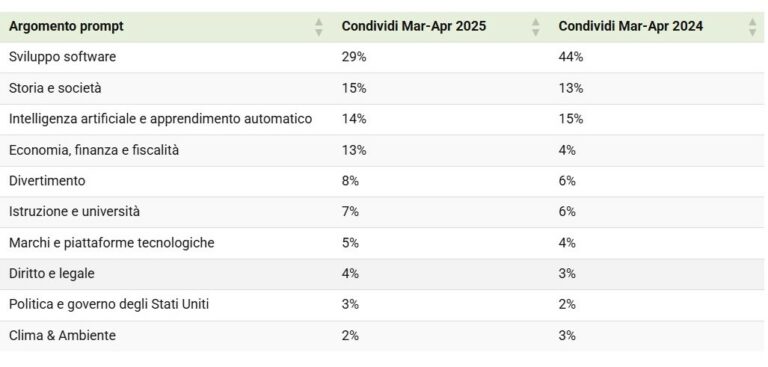
Task: Sort table by Argomento prompt column arrows
Action: [x=319, y=27]
